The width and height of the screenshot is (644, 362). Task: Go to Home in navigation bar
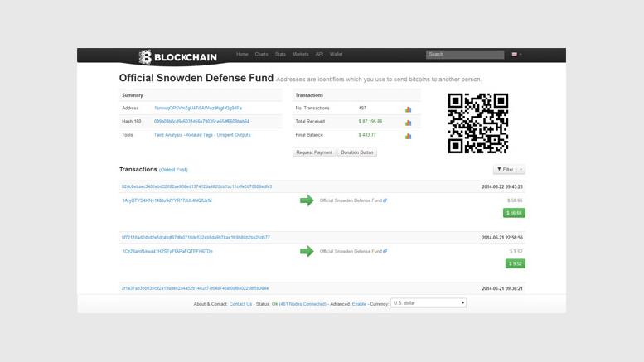point(242,54)
